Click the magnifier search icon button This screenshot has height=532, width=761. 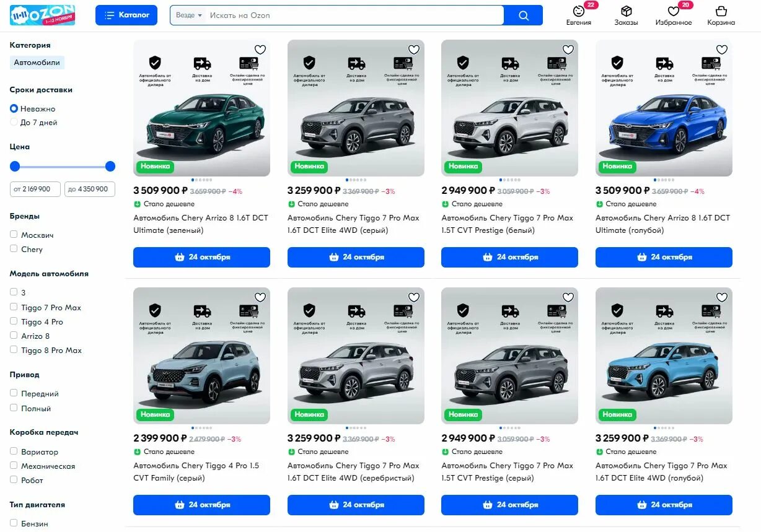click(524, 15)
